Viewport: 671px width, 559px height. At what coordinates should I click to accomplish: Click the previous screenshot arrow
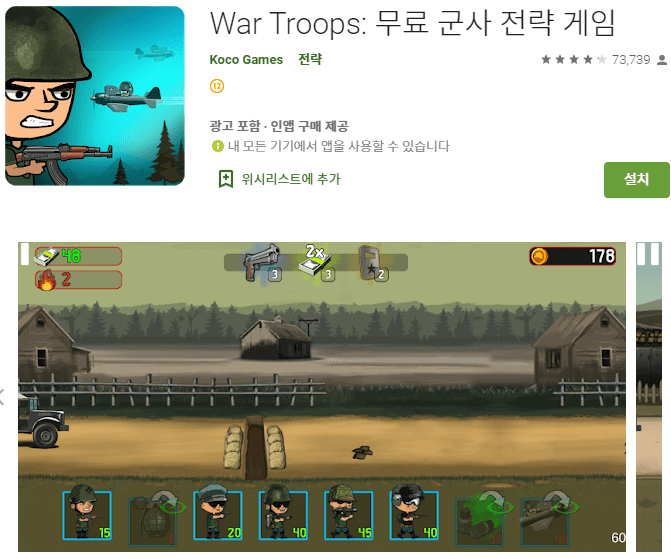(x=2, y=397)
